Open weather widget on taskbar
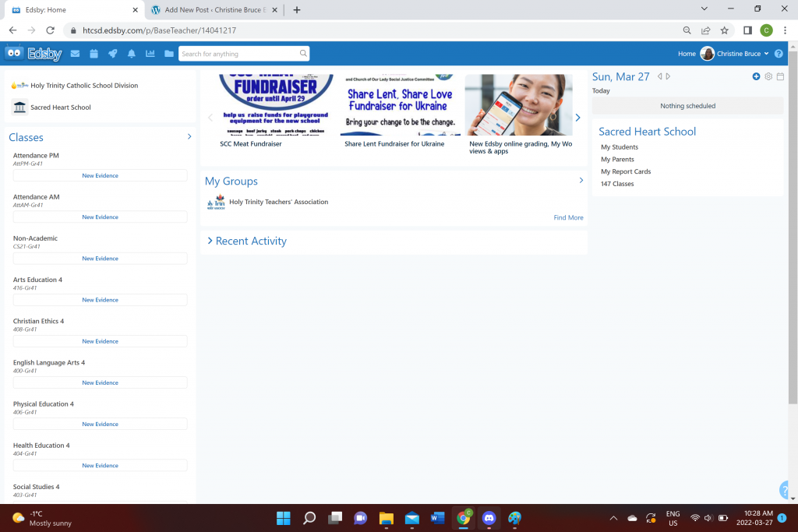Screen dimensions: 798x532 tap(42, 518)
